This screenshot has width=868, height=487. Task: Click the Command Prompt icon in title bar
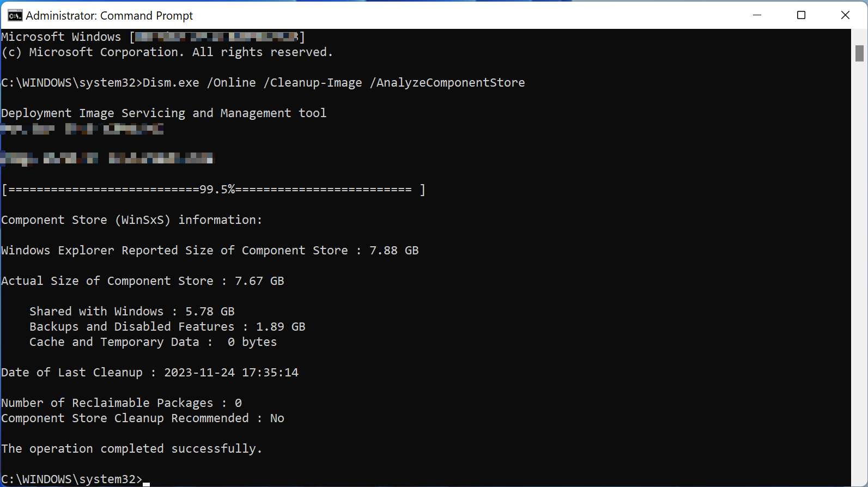tap(15, 15)
